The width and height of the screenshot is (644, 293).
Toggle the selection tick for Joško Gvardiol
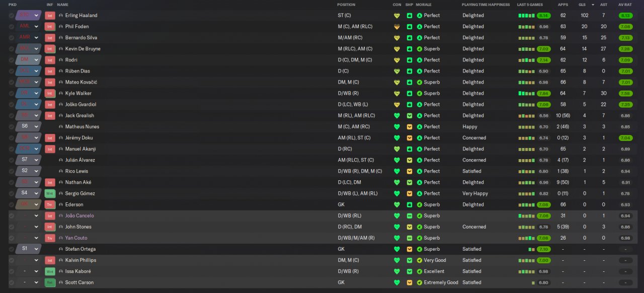pyautogui.click(x=11, y=105)
